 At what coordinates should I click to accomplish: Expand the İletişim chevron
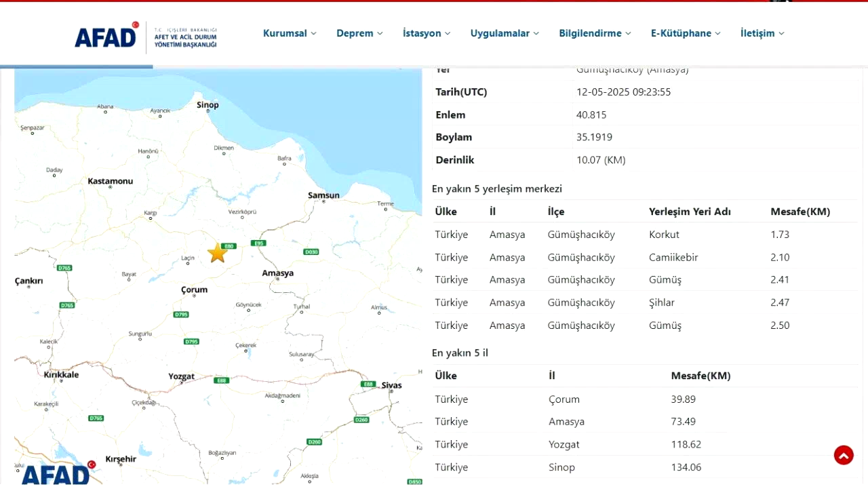pyautogui.click(x=781, y=33)
